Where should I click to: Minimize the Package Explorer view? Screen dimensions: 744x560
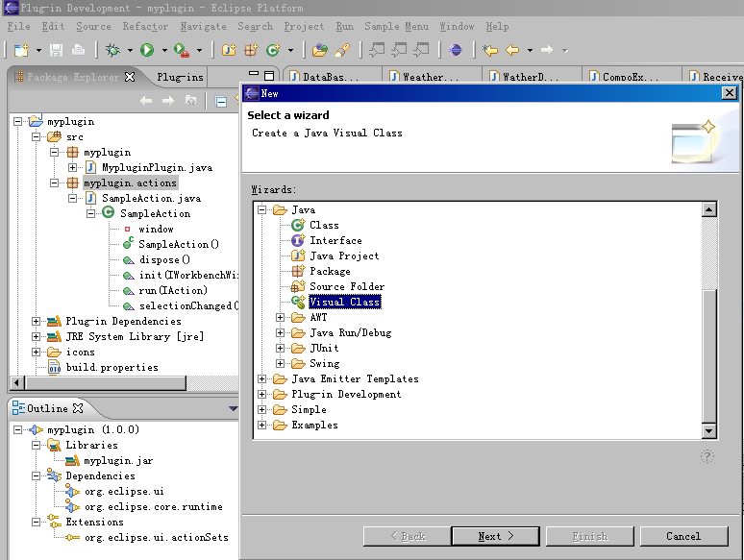254,75
